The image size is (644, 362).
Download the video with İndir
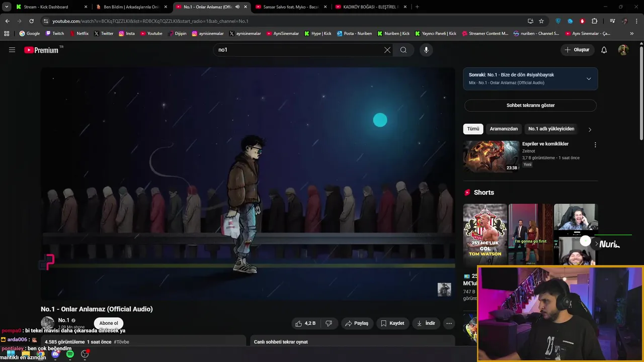426,323
